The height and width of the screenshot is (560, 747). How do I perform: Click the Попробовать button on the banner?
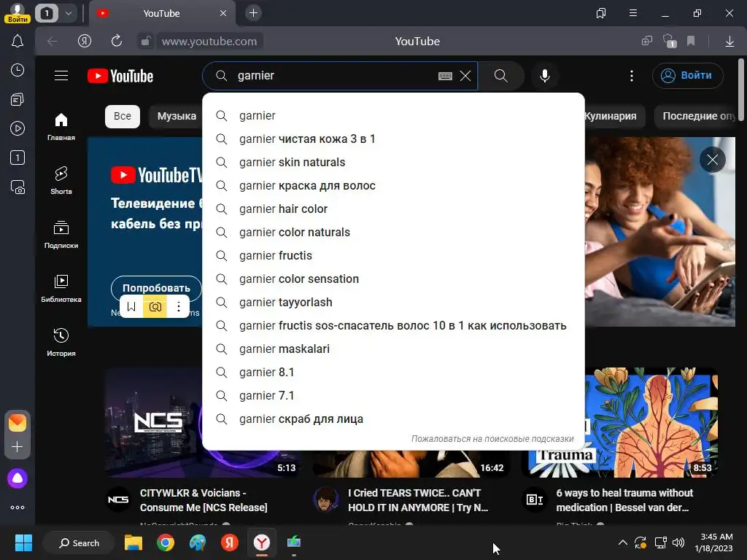click(156, 288)
